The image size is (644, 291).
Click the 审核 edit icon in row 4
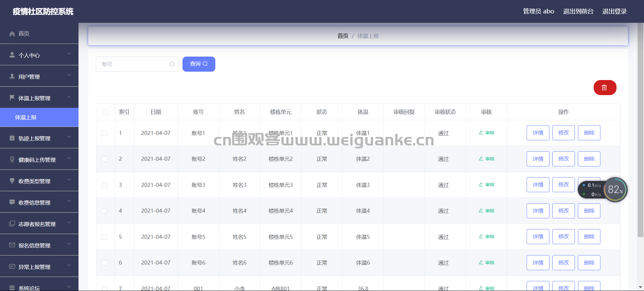pos(481,211)
